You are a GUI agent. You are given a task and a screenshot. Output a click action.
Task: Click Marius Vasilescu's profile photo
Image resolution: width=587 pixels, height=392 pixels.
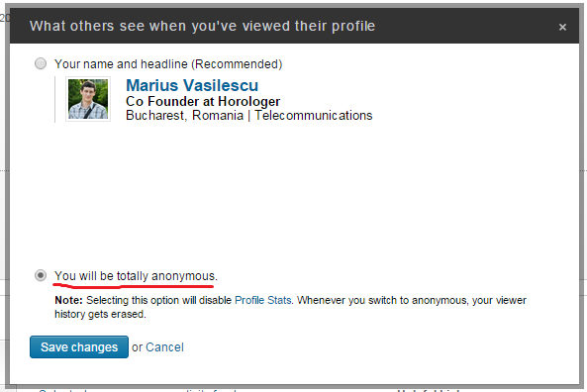(x=88, y=99)
